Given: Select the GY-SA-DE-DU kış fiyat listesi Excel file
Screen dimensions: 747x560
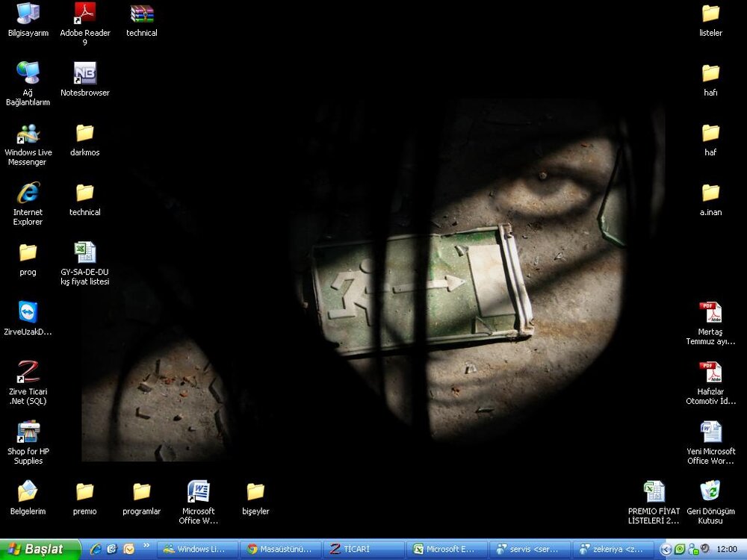Looking at the screenshot, I should click(x=85, y=253).
